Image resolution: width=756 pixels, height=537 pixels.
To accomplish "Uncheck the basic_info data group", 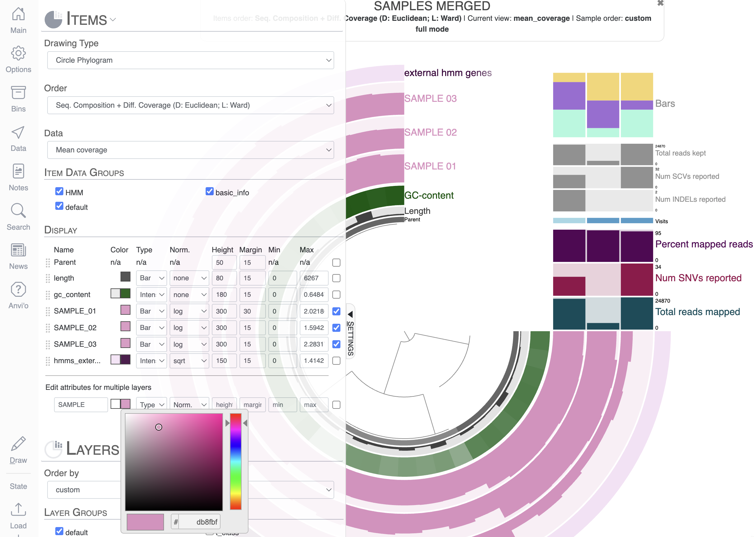I will pos(209,192).
